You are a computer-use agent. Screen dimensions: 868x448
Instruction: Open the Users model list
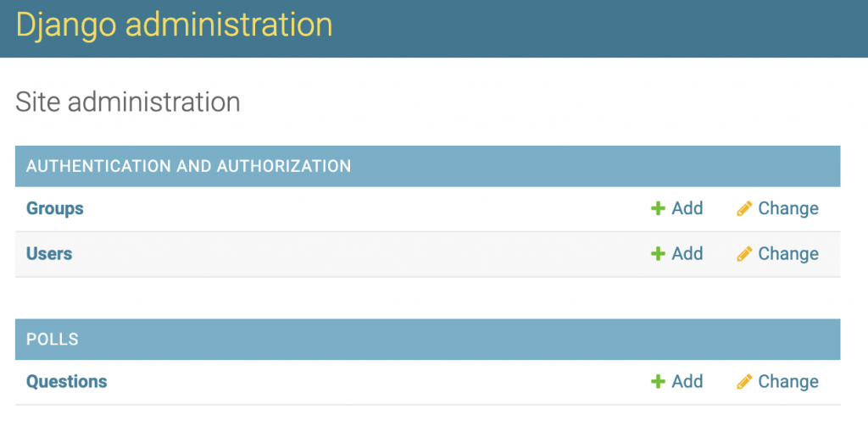coord(49,254)
